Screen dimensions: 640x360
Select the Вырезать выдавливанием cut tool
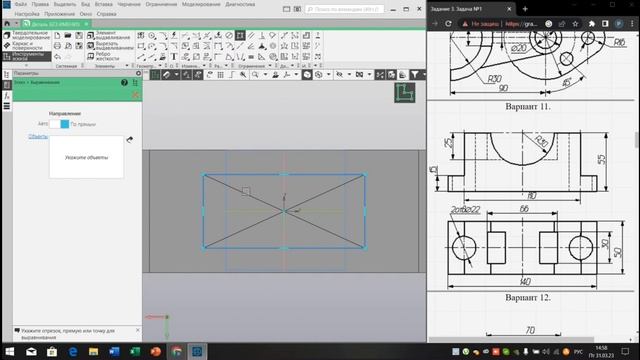pyautogui.click(x=110, y=46)
